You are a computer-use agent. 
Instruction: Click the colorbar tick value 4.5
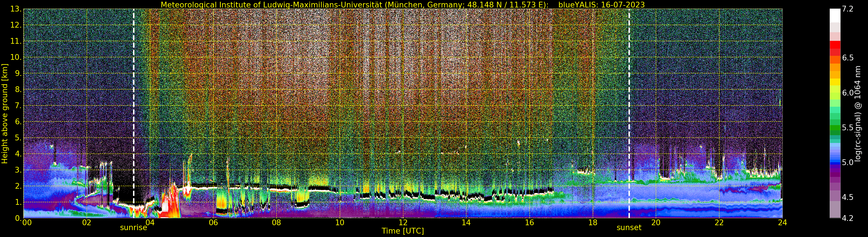coord(848,197)
